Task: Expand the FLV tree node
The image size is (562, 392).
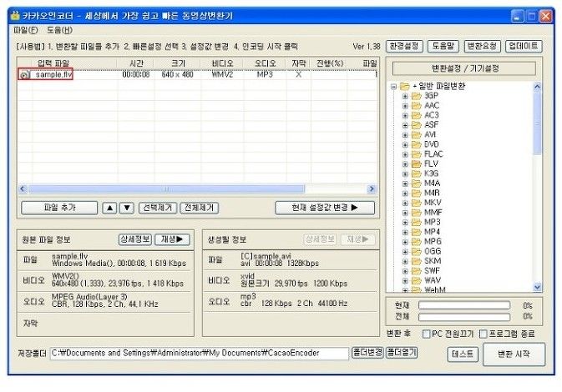Action: tap(405, 164)
